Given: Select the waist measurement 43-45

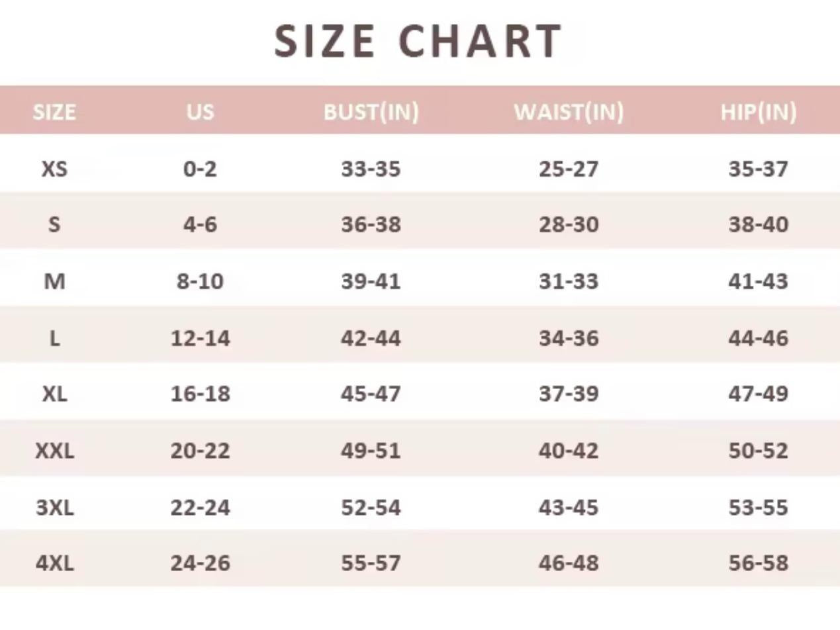Looking at the screenshot, I should 569,508.
